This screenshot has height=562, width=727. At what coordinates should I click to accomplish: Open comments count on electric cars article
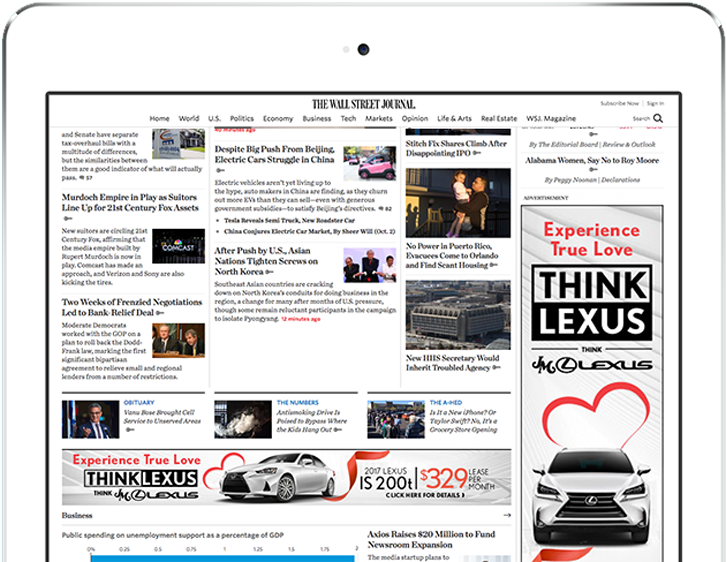coord(385,209)
